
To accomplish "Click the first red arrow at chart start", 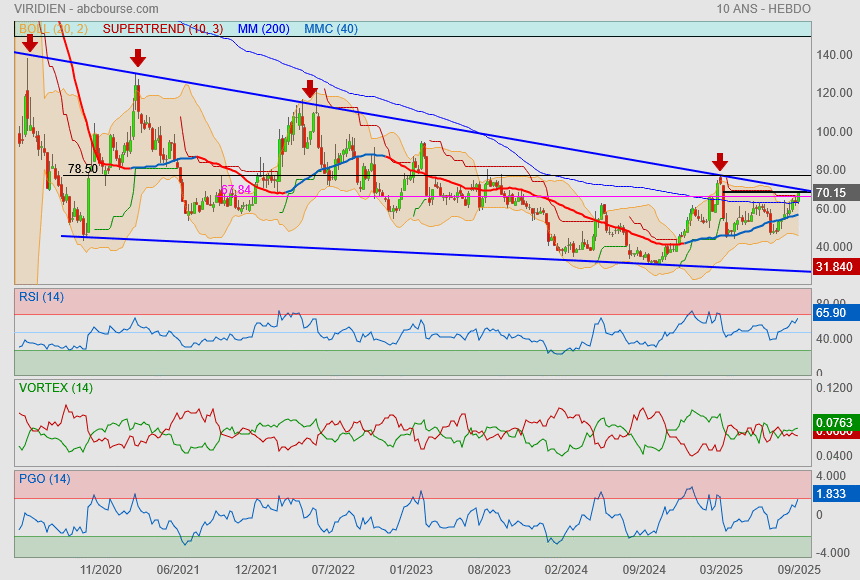I will (30, 42).
